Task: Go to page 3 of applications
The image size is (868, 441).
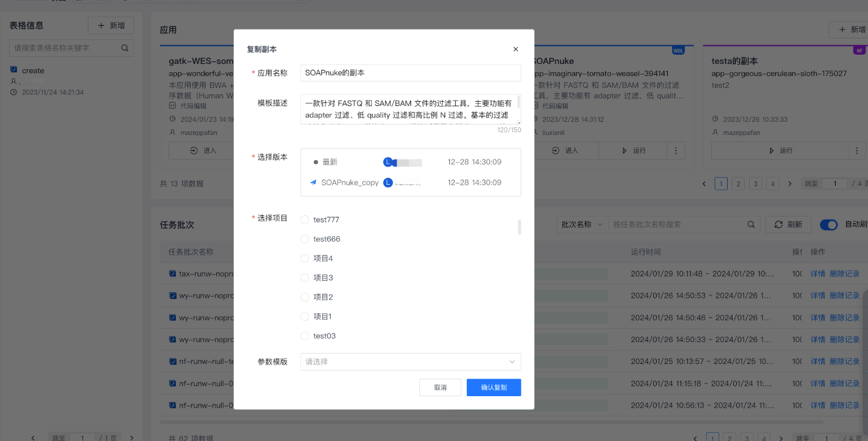Action: click(755, 184)
